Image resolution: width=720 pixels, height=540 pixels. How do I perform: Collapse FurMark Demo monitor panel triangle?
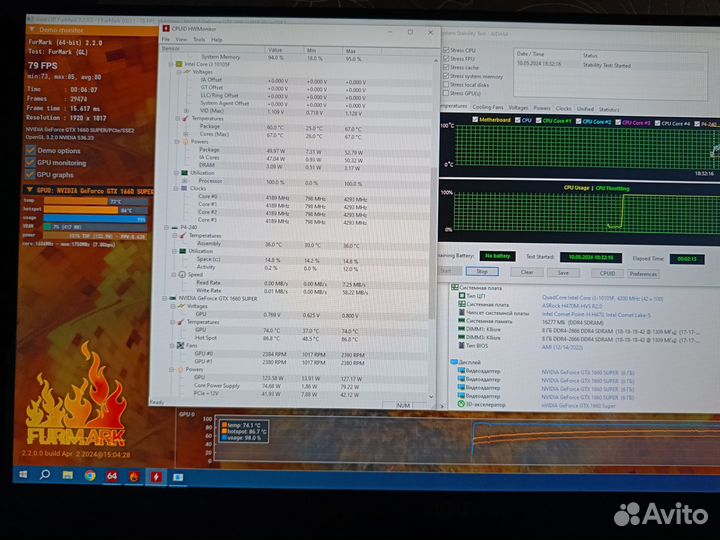[x=32, y=29]
